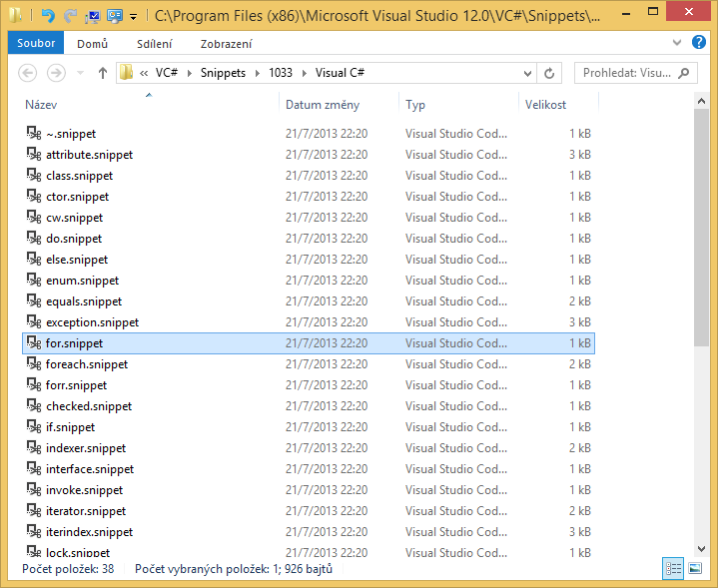
Task: Click the vertical scrollbar thumb
Action: tap(701, 228)
